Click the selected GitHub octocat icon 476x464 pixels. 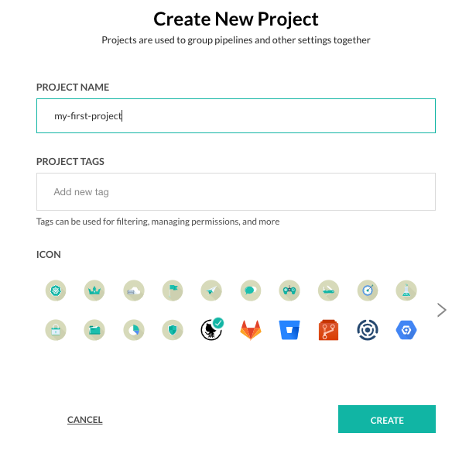pos(211,330)
